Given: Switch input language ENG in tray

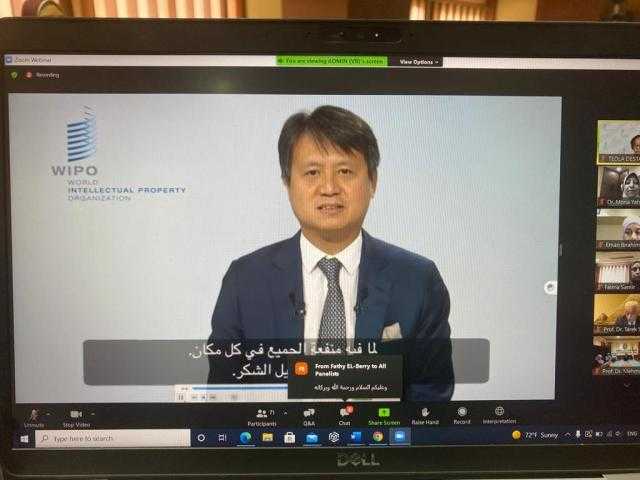Looking at the screenshot, I should tap(632, 433).
